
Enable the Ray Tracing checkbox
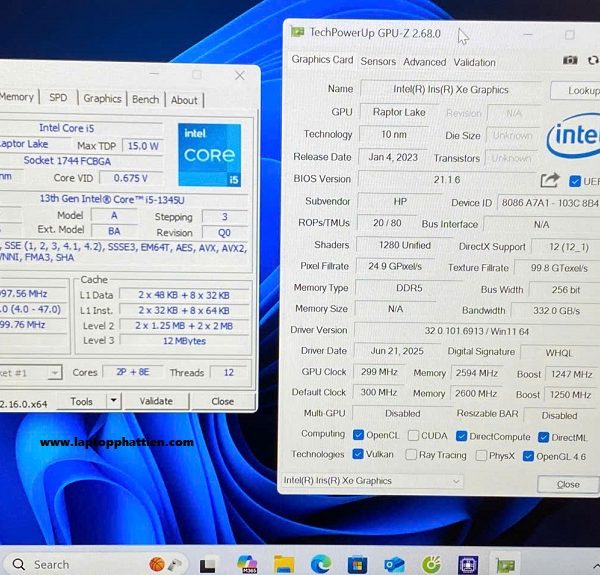pos(412,455)
